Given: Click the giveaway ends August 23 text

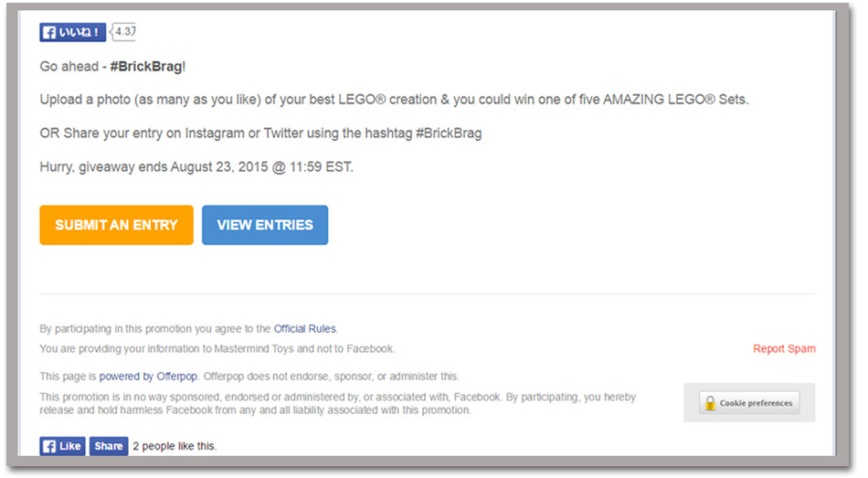Looking at the screenshot, I should pyautogui.click(x=196, y=166).
